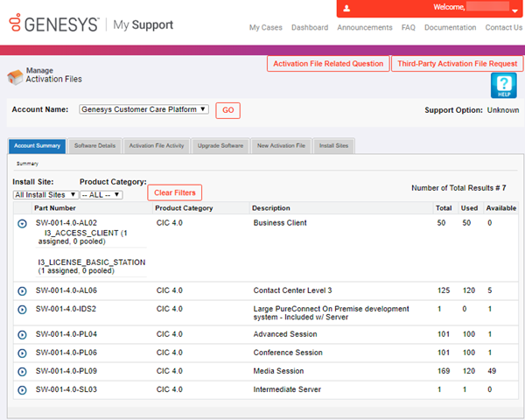Click the My Support title
Viewport: 525px width, 420px height.
tap(143, 24)
